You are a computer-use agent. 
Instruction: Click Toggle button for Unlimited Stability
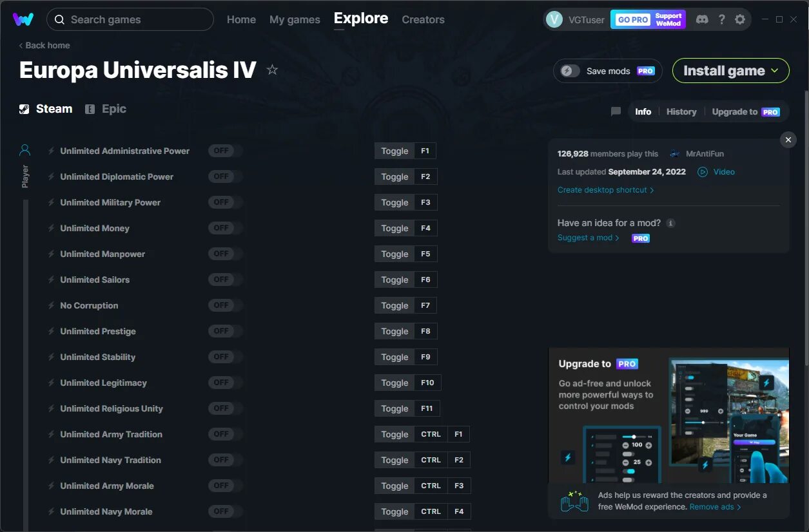click(395, 357)
